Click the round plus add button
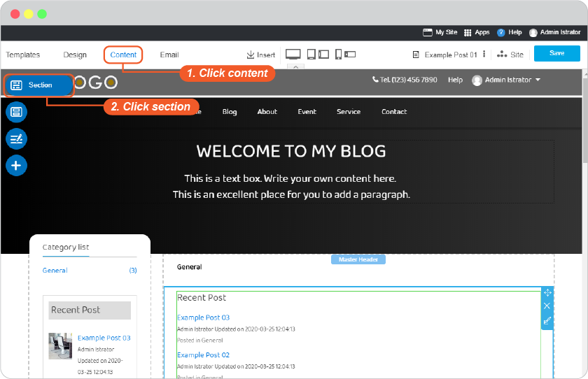 pos(16,166)
